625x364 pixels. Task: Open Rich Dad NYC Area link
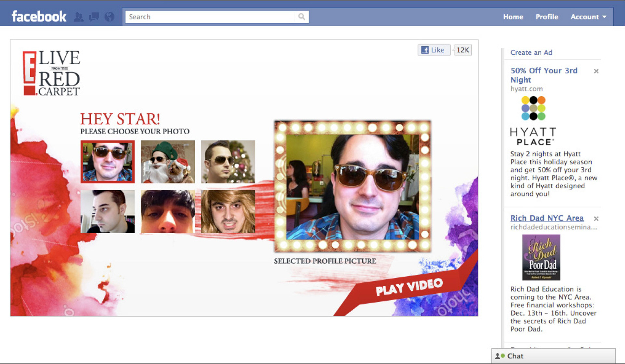[x=547, y=218]
